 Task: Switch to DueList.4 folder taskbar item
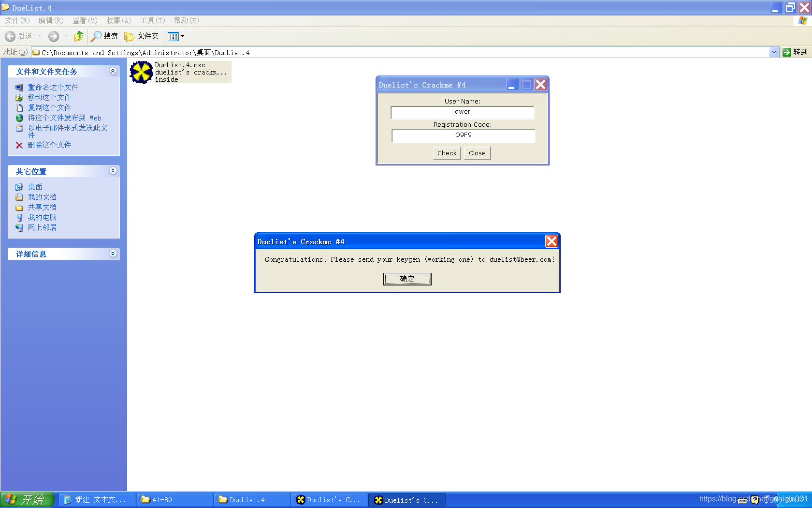tap(252, 500)
